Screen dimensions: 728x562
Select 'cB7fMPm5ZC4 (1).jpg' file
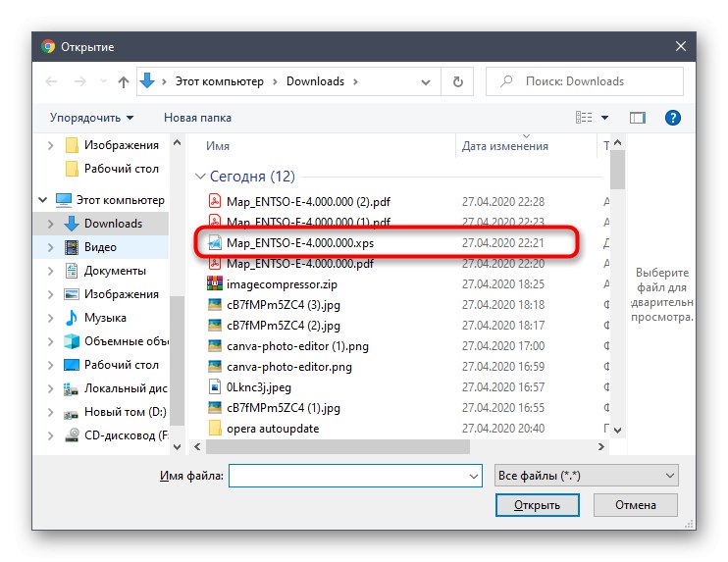click(x=284, y=408)
